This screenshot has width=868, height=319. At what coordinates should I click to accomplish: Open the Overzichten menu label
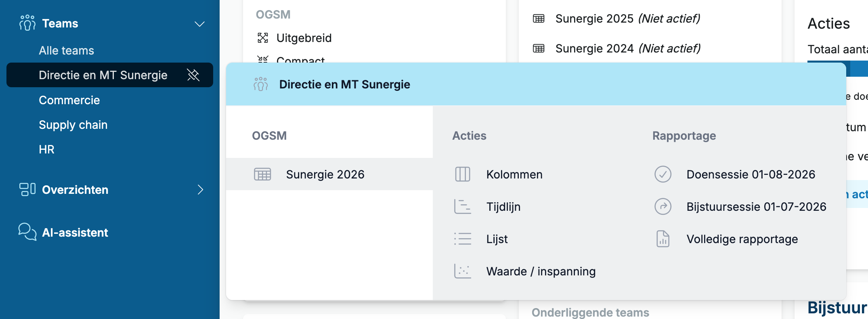pyautogui.click(x=75, y=190)
